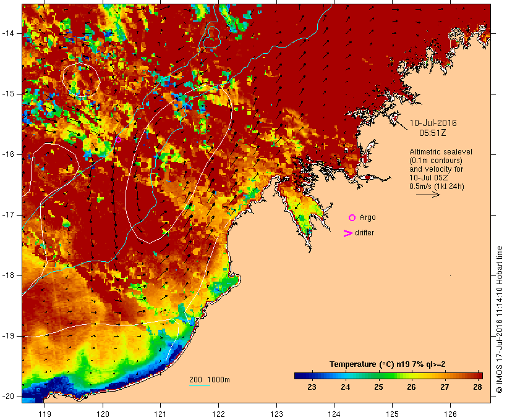Click the longitude axis label '123'
507x420 pixels.
(x=276, y=414)
